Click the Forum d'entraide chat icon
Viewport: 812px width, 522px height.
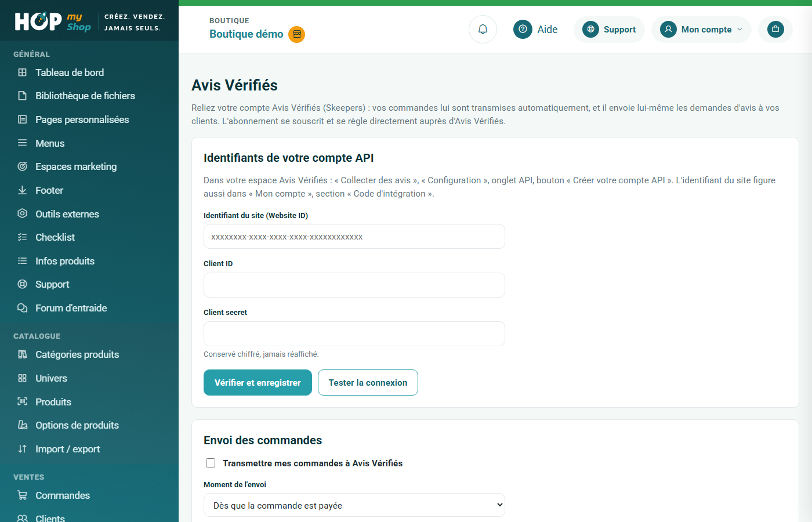click(x=23, y=308)
